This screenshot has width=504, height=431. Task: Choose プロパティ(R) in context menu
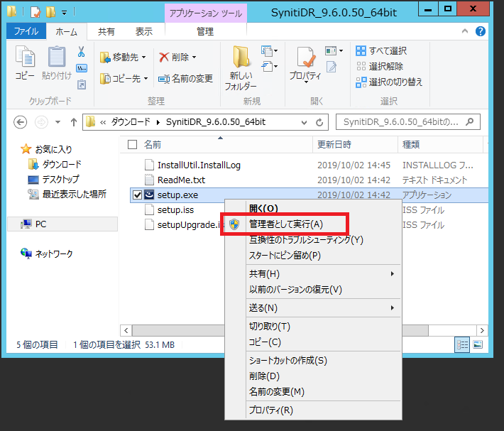coord(314,410)
